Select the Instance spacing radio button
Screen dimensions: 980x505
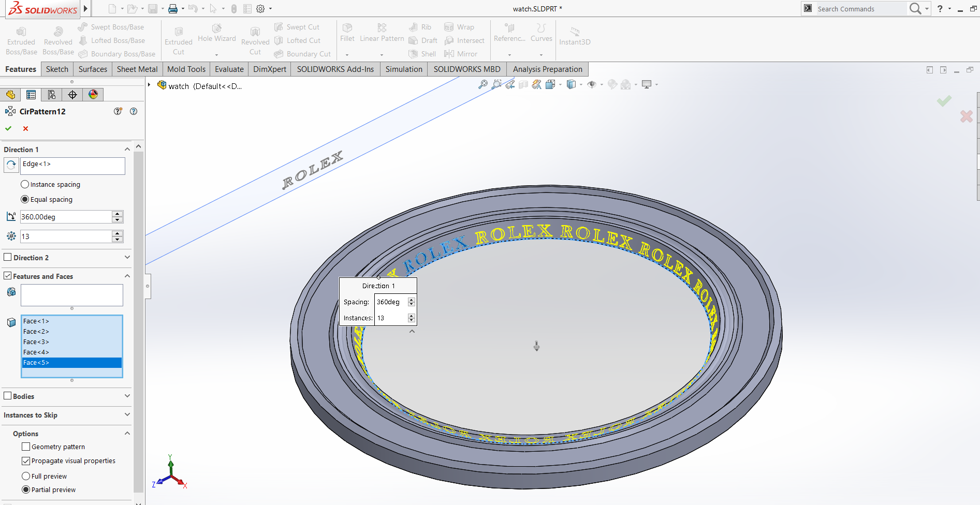[25, 184]
